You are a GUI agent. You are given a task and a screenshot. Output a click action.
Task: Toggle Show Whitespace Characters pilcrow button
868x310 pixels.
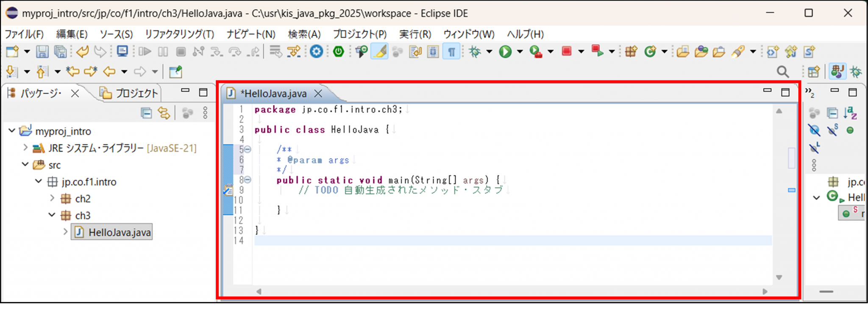451,52
